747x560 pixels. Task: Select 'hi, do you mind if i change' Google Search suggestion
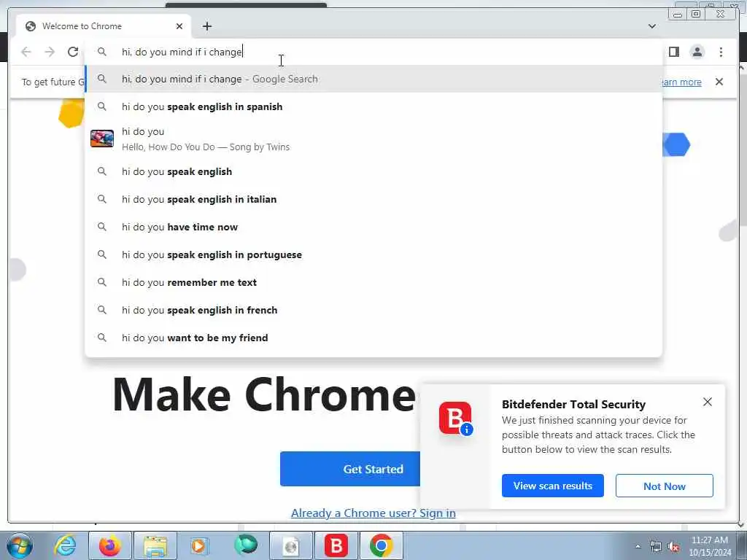coord(373,79)
